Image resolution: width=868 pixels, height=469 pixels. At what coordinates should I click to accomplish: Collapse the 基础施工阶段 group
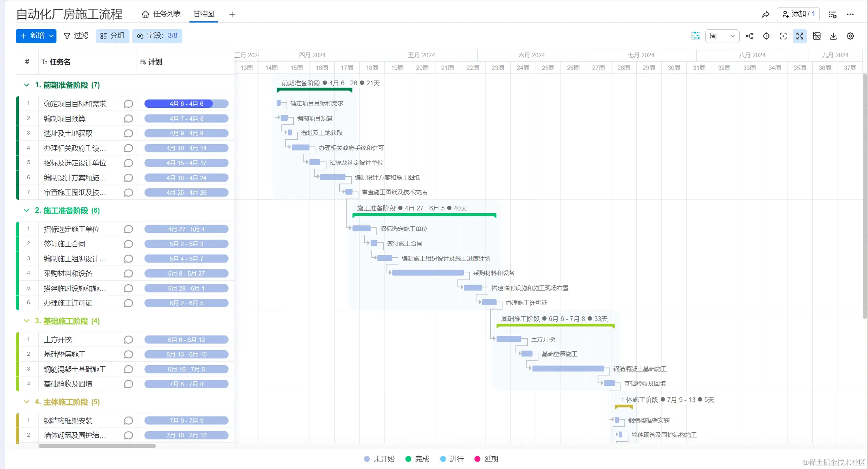[x=26, y=321]
